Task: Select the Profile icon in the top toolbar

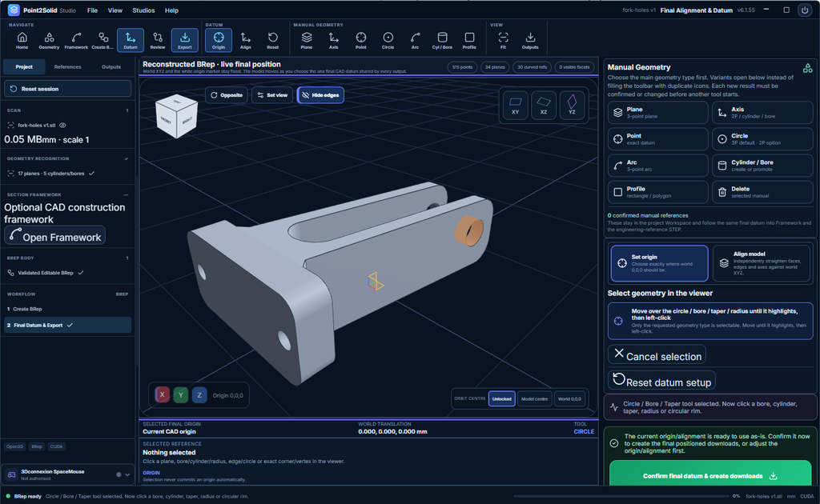Action: (469, 40)
